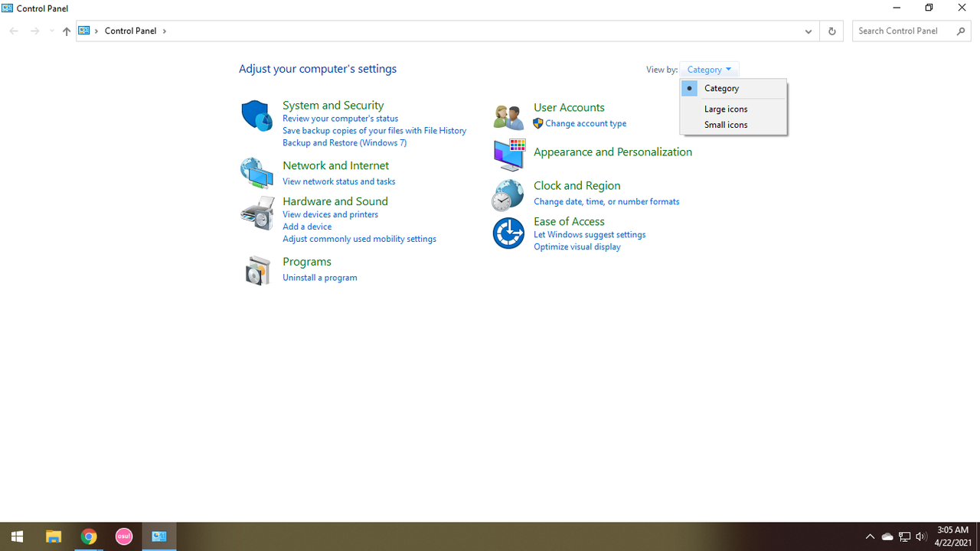This screenshot has width=980, height=551.
Task: Refresh the Control Panel view
Action: pos(832,31)
